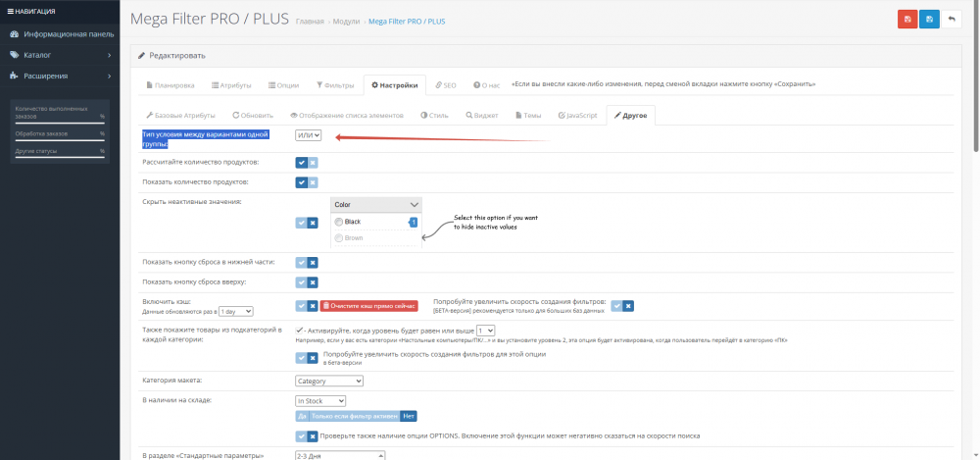Expand the Расширения sidebar menu
The image size is (980, 460).
point(60,76)
